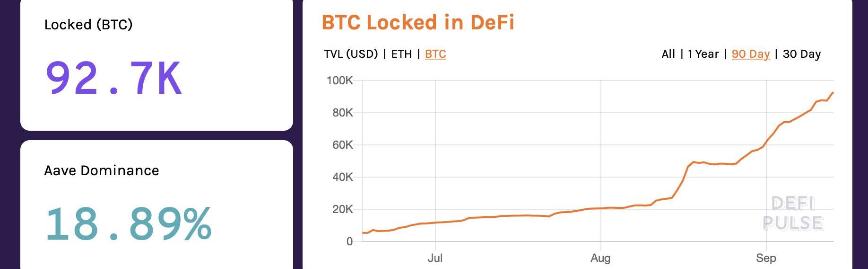
Task: Click the Locked (BTC) card label
Action: (x=88, y=25)
